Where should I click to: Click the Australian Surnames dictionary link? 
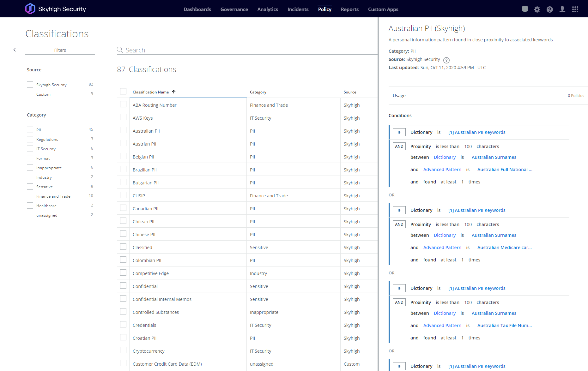pyautogui.click(x=494, y=157)
